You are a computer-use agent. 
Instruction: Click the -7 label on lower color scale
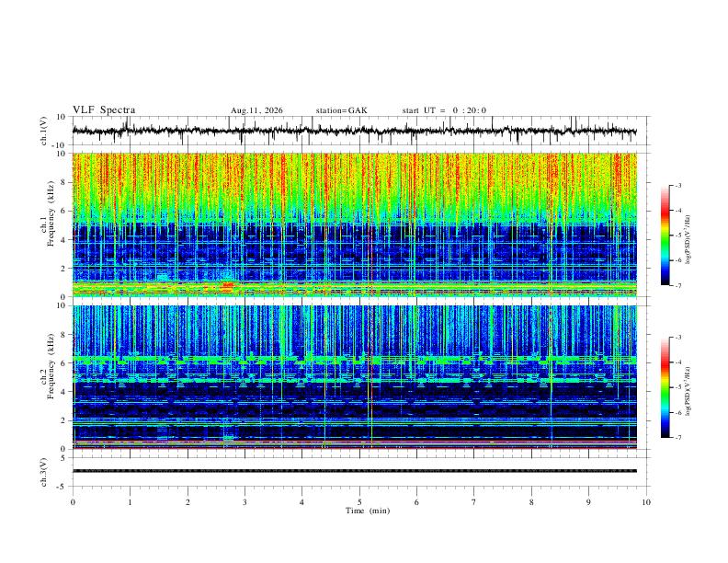[678, 438]
